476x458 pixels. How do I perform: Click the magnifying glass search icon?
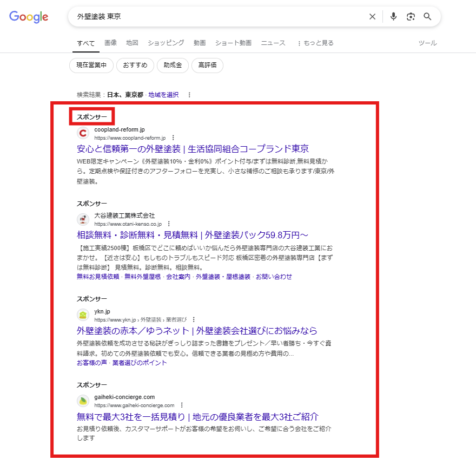point(427,16)
